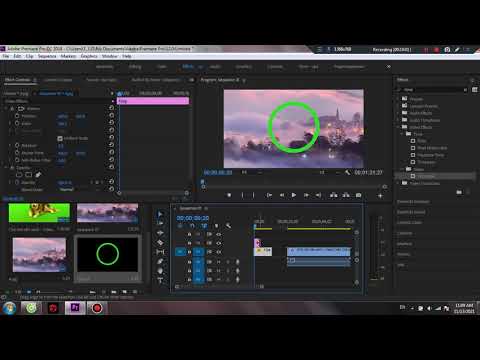The image size is (480, 360).
Task: Switch to the Editing workspace
Action: click(135, 67)
